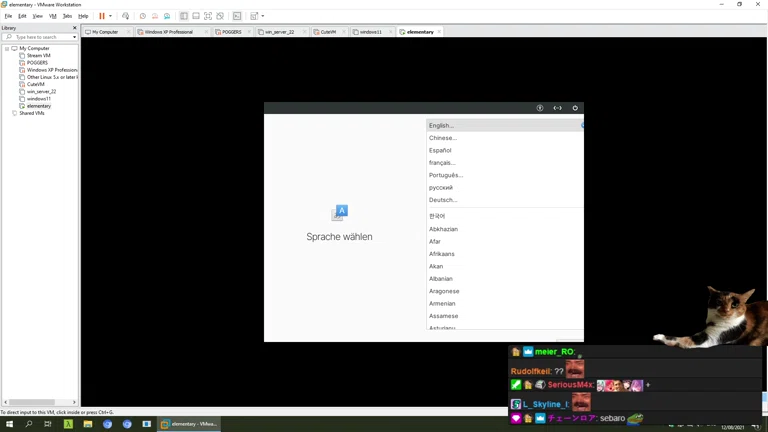The width and height of the screenshot is (768, 432).
Task: Choose русский from the language list
Action: [504, 188]
